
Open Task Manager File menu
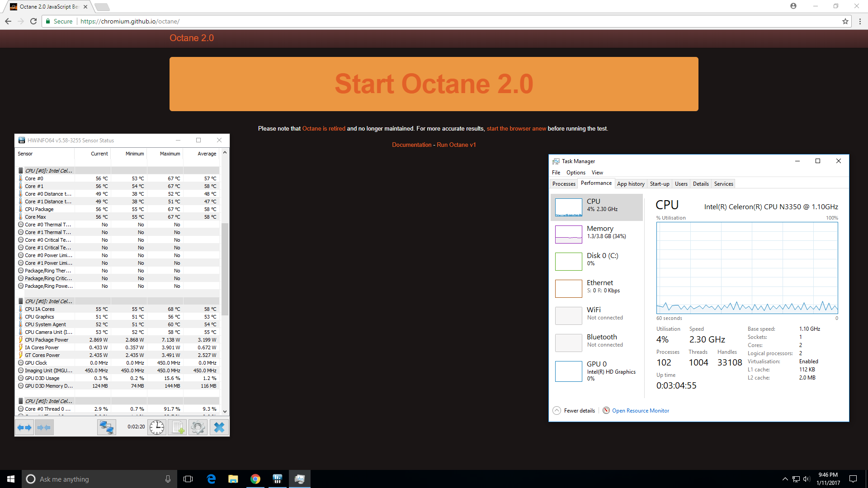pyautogui.click(x=556, y=173)
